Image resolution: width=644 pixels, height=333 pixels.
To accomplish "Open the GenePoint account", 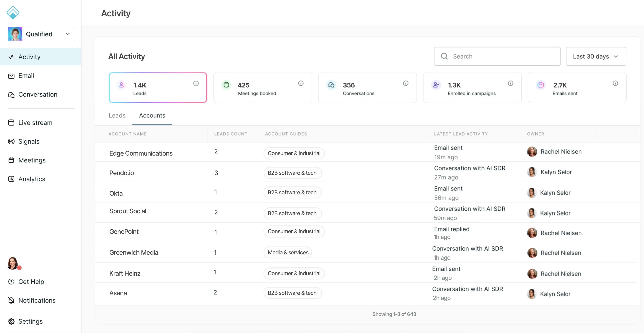I will tap(124, 232).
